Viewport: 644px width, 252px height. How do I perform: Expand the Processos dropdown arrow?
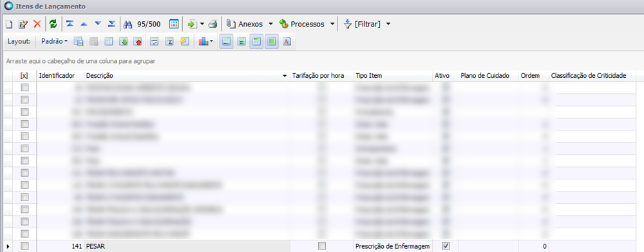[x=332, y=24]
